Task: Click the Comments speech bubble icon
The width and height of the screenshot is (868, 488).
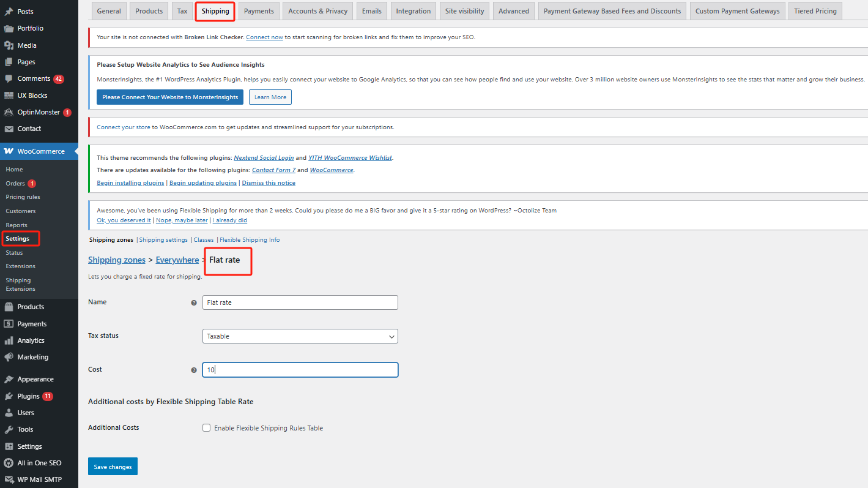Action: pyautogui.click(x=9, y=78)
